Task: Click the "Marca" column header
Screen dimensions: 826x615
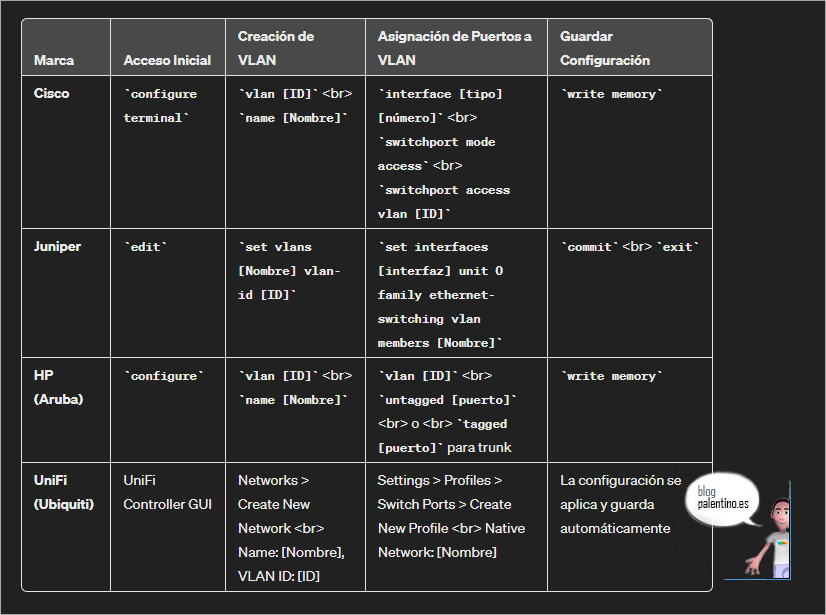Action: (x=54, y=60)
